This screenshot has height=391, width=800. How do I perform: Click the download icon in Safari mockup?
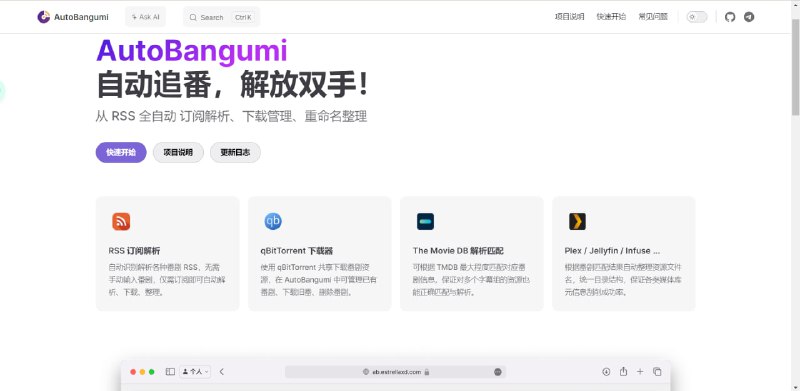click(606, 372)
